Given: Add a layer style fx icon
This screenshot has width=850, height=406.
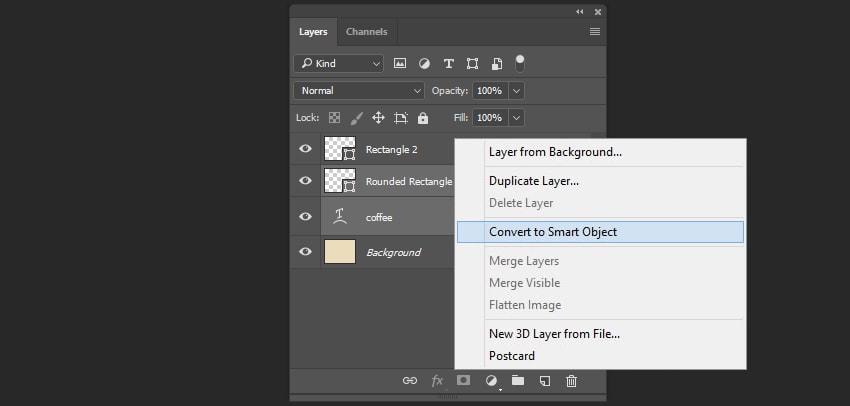Looking at the screenshot, I should click(437, 381).
